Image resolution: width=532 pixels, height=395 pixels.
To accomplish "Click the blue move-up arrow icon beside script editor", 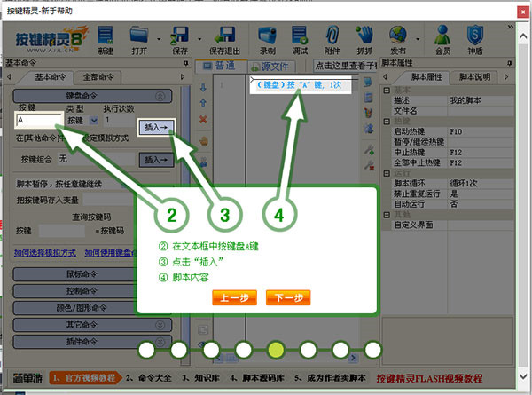I will (x=203, y=103).
